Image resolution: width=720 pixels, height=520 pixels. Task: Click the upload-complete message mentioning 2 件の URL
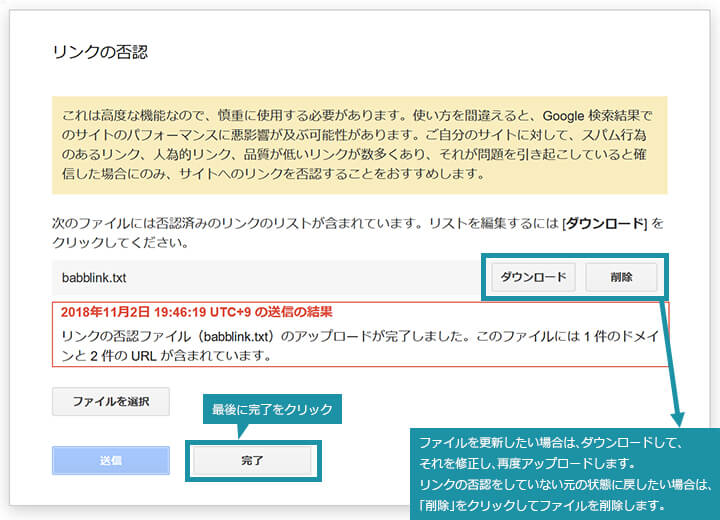coord(360,346)
